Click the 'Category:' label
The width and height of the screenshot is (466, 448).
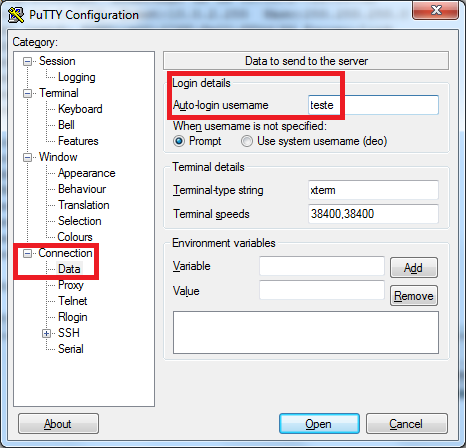[x=35, y=42]
